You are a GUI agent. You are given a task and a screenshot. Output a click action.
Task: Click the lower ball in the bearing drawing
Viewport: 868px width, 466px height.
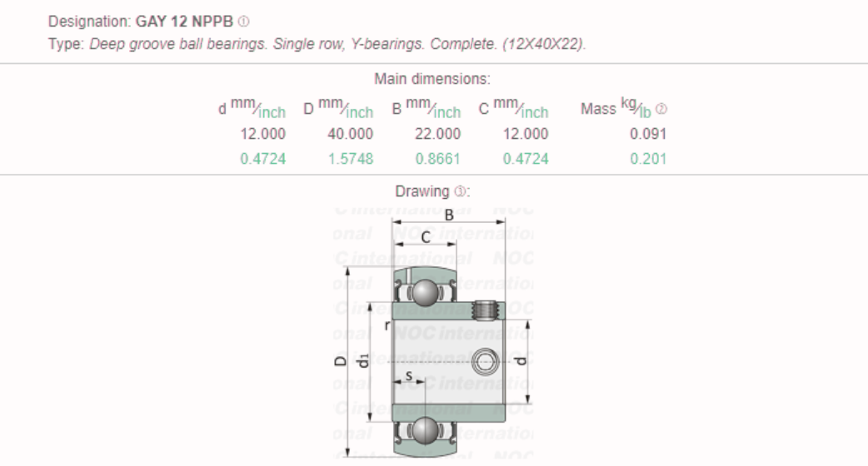(427, 430)
